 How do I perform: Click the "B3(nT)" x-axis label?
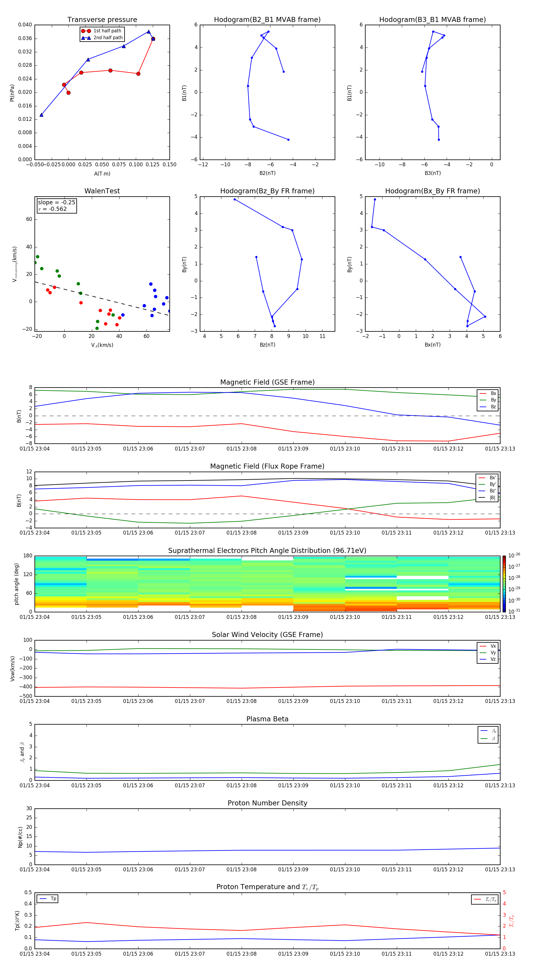click(x=432, y=173)
